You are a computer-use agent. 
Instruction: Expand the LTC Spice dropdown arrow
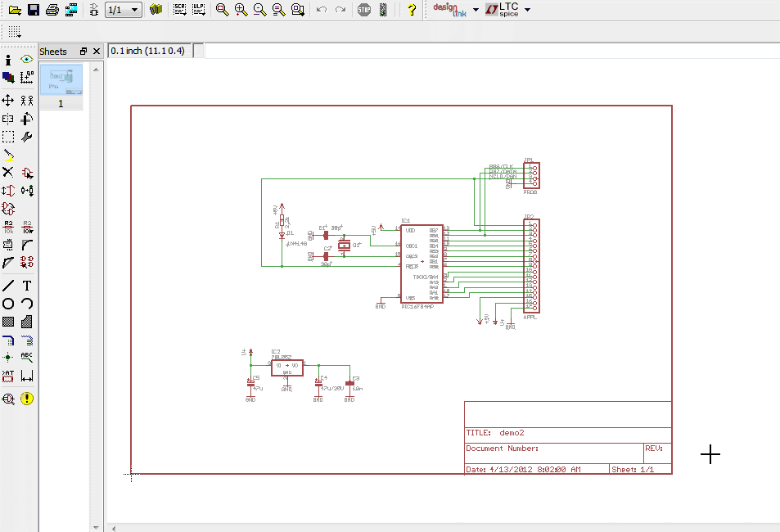[x=527, y=10]
